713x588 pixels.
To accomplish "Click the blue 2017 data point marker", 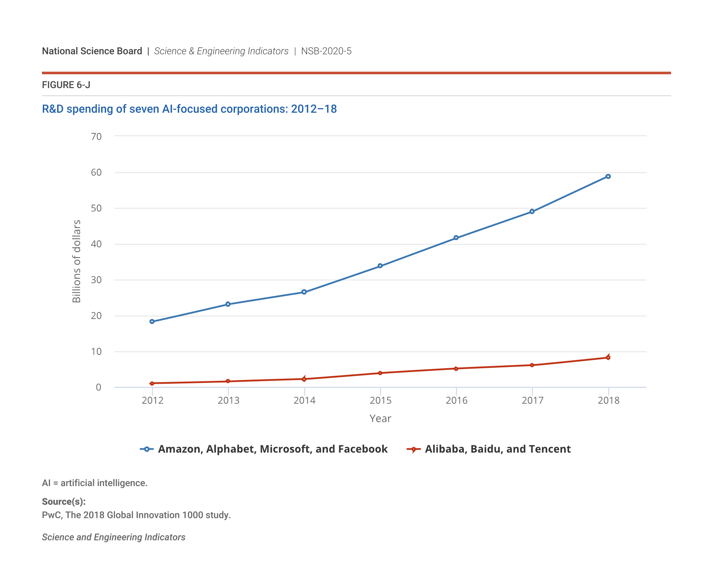I will (532, 212).
